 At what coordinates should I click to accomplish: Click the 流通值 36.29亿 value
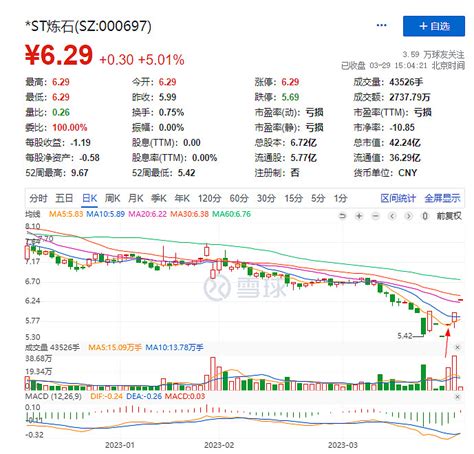405,158
